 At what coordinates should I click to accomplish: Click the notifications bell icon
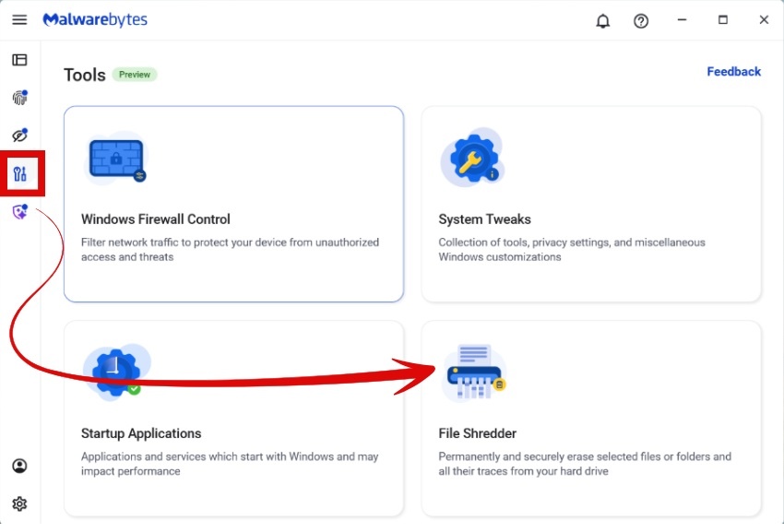603,21
